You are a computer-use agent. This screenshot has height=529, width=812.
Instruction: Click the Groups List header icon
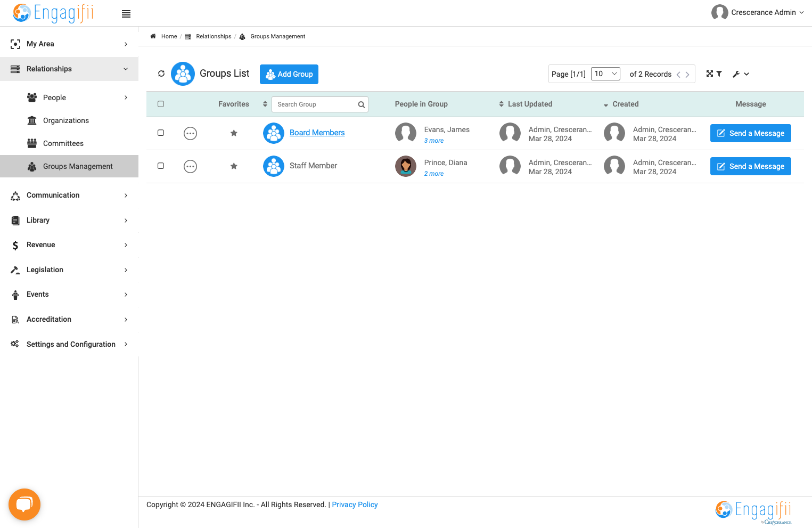pyautogui.click(x=183, y=74)
